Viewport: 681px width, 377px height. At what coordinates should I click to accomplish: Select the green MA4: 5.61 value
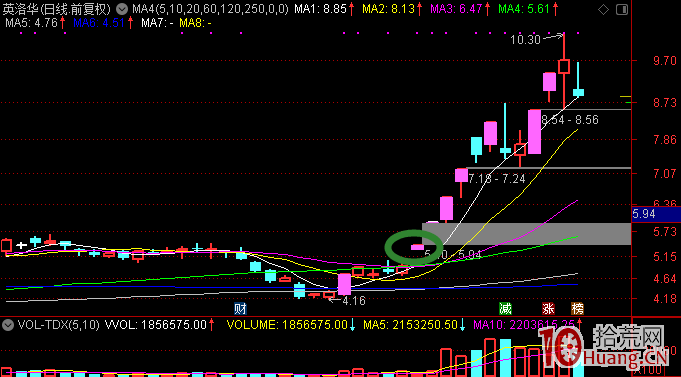coord(524,9)
